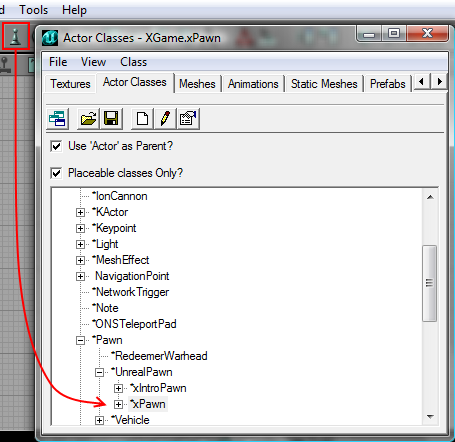Expand the Vehicle tree node
455x442 pixels.
click(x=99, y=420)
